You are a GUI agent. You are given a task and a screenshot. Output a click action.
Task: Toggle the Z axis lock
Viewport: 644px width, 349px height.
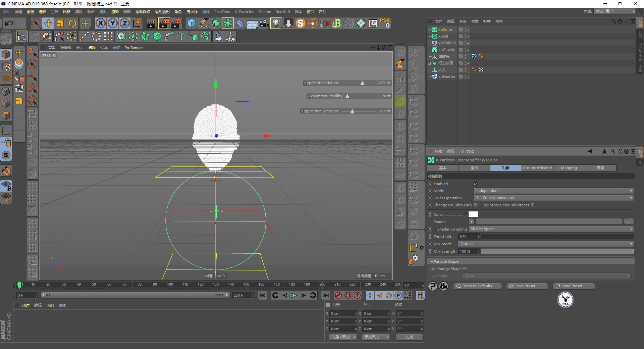tap(125, 23)
